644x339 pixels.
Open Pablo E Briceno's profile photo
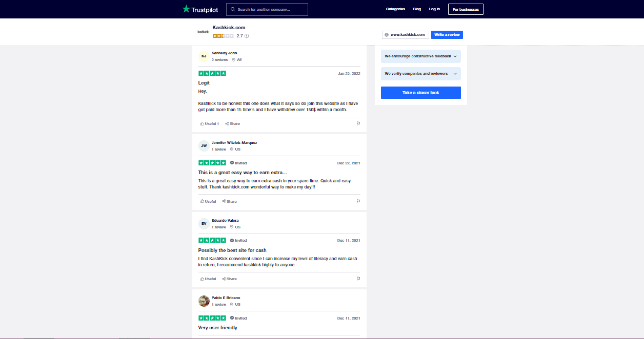(x=204, y=301)
